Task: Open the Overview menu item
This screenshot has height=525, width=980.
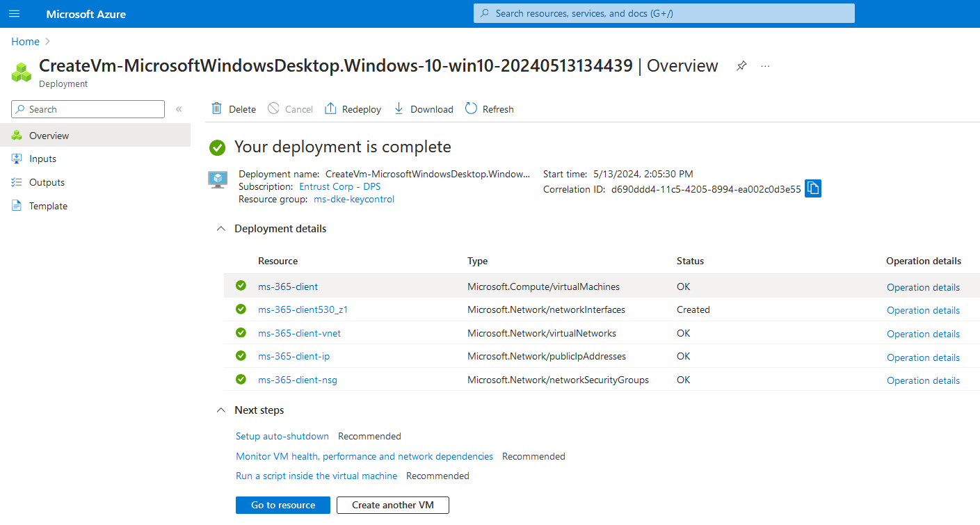Action: coord(95,136)
